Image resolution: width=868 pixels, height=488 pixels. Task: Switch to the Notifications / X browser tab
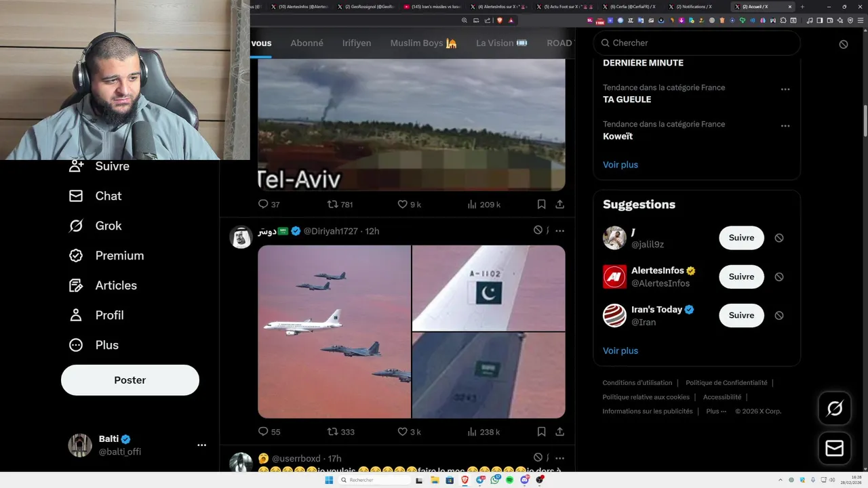(x=694, y=6)
